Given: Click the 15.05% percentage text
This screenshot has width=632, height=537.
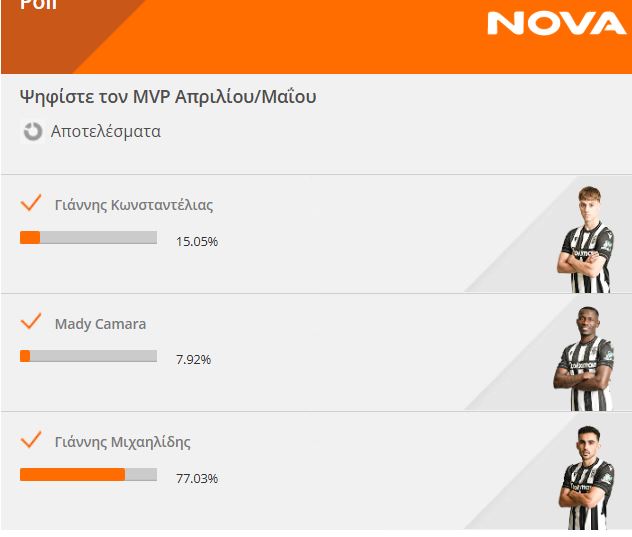Looking at the screenshot, I should [x=197, y=241].
